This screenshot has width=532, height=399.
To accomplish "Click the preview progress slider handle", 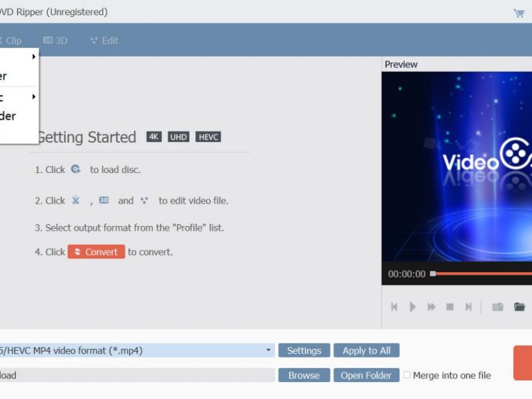I will click(433, 273).
